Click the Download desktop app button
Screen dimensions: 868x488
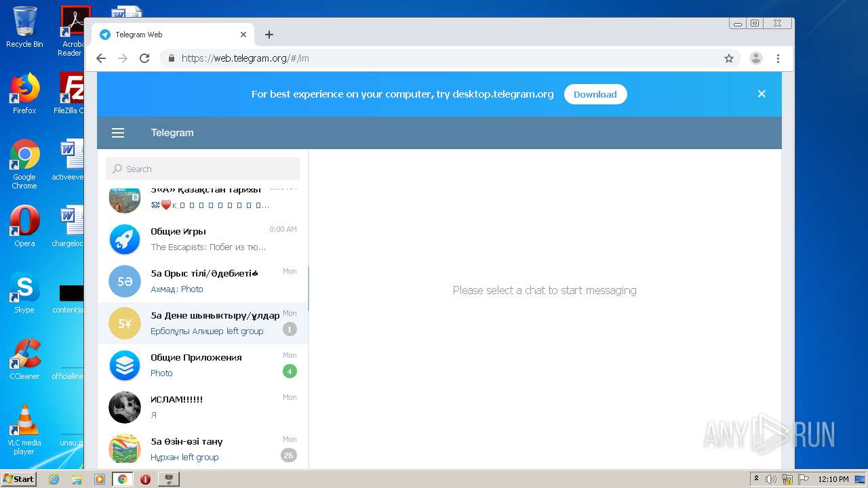(x=595, y=94)
